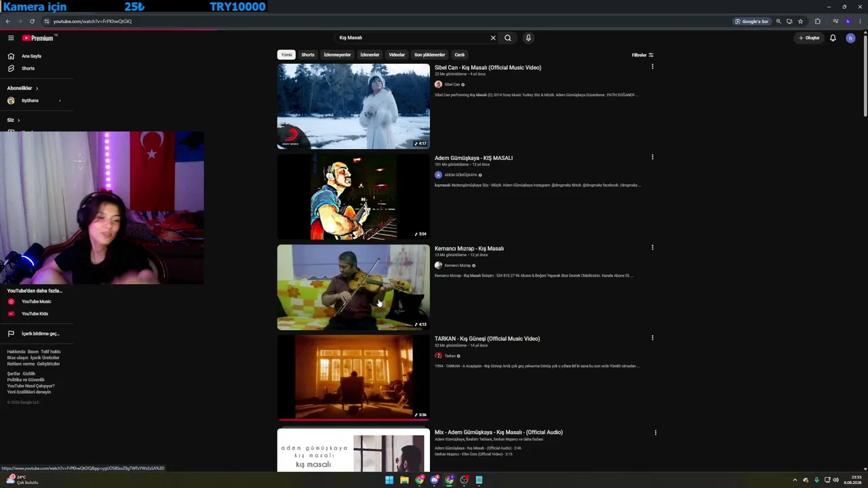Open more options for Mix Adem Gümüşkaya
Screen dimensions: 868x488
655,432
